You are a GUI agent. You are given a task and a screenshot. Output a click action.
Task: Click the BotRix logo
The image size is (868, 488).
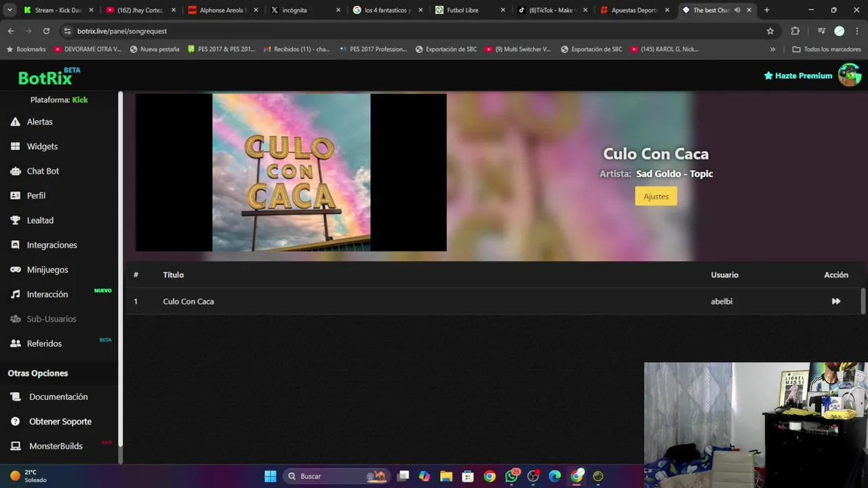coord(49,77)
